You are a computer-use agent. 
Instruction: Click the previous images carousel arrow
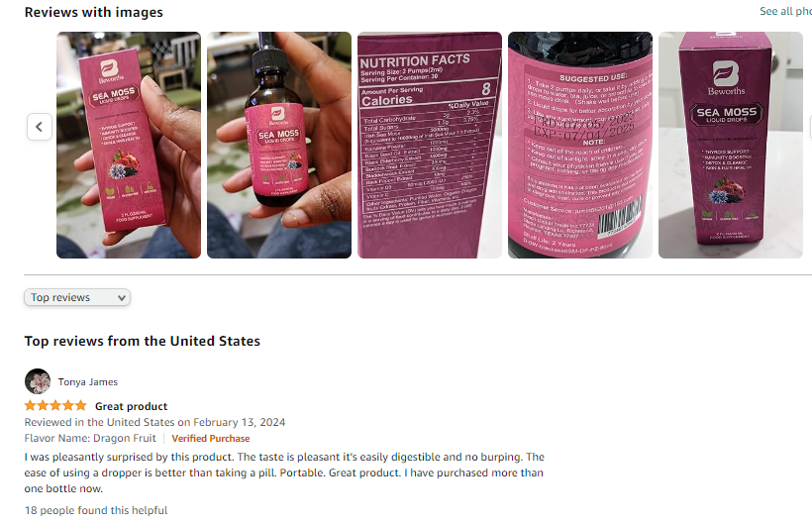(40, 127)
